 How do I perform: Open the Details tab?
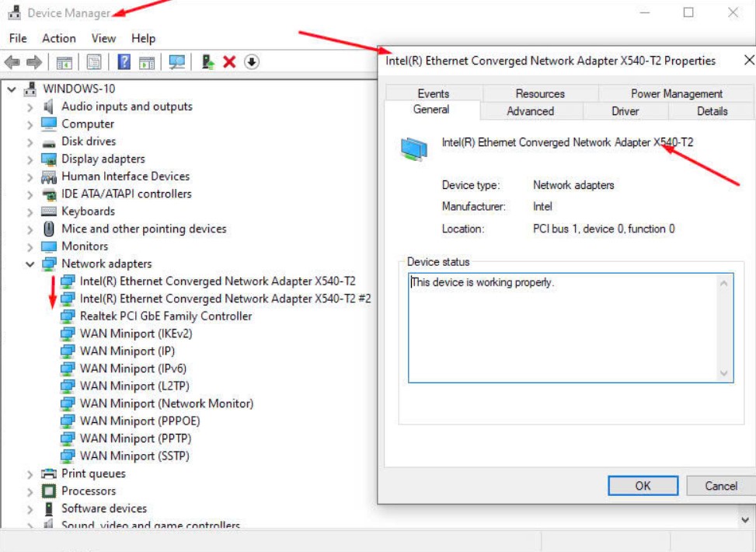[x=712, y=111]
